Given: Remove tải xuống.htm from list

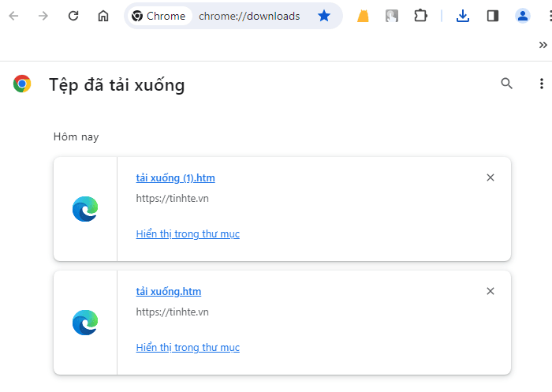Looking at the screenshot, I should point(490,291).
